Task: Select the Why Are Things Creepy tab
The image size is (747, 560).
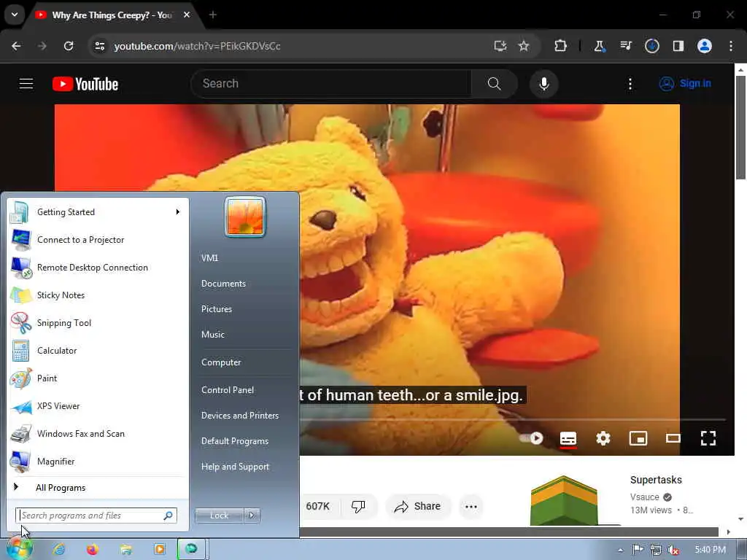Action: [112, 15]
